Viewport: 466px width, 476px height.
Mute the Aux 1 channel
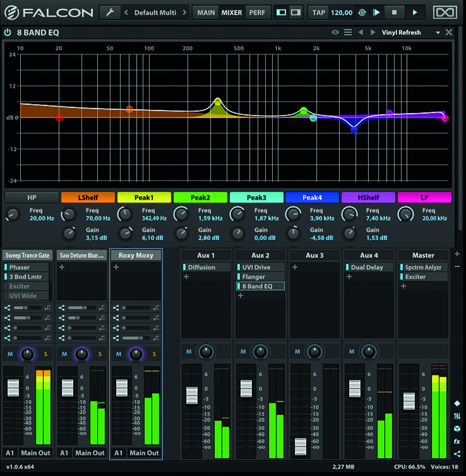(189, 352)
